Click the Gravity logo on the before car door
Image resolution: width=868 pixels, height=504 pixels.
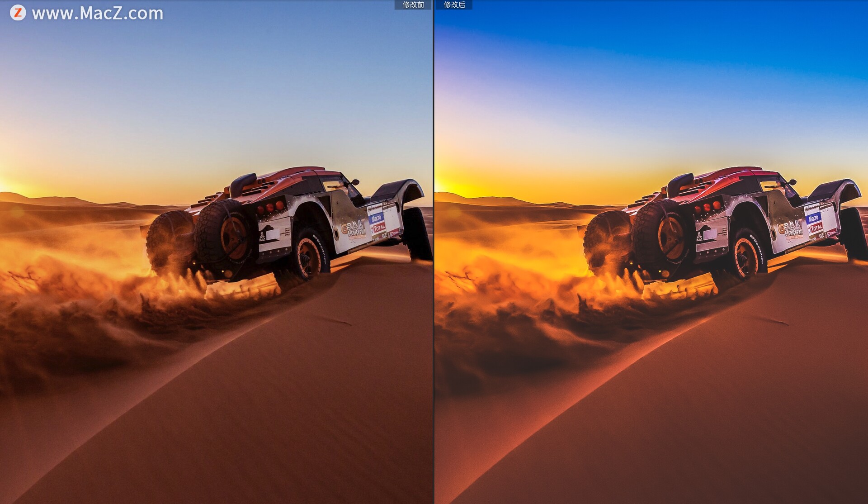(353, 229)
